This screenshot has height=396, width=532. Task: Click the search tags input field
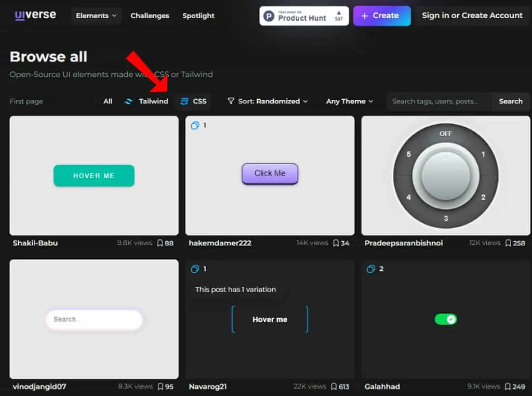[438, 101]
